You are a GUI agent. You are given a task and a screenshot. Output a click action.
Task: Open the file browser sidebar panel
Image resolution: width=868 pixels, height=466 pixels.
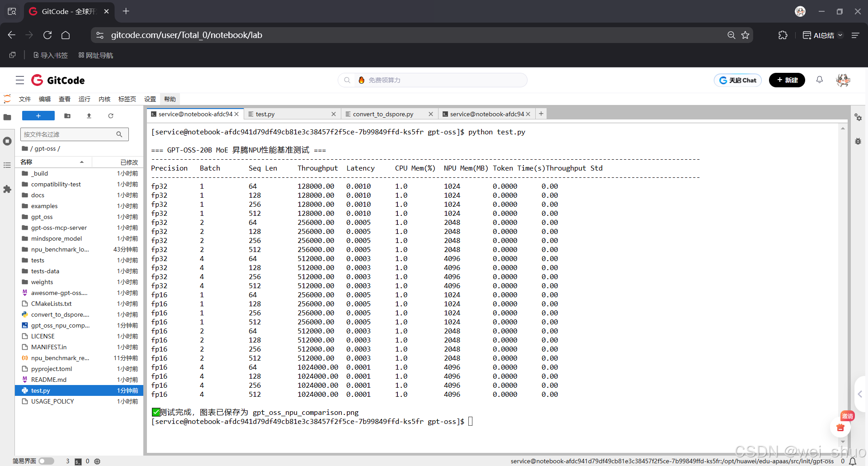[7, 117]
